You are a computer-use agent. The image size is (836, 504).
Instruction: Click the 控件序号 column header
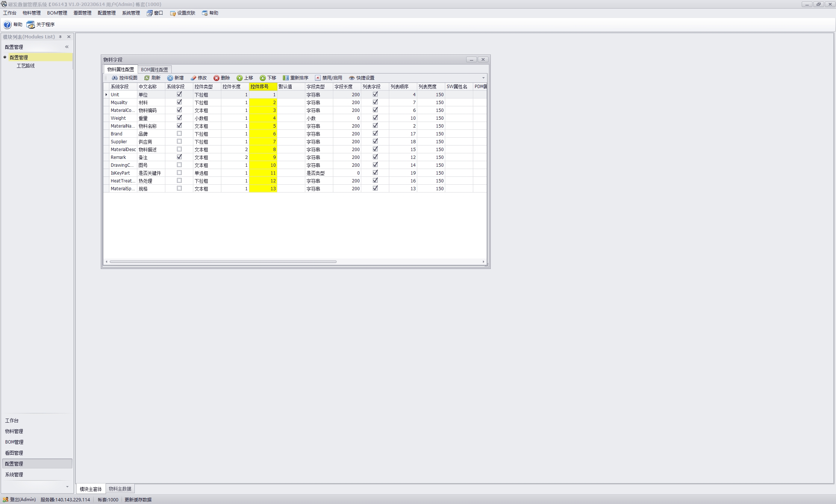(x=263, y=87)
